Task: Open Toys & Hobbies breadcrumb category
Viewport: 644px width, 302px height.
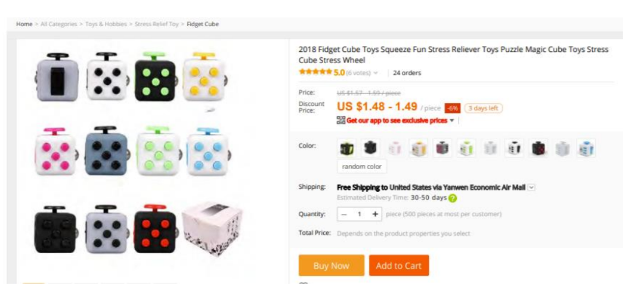Action: 106,24
